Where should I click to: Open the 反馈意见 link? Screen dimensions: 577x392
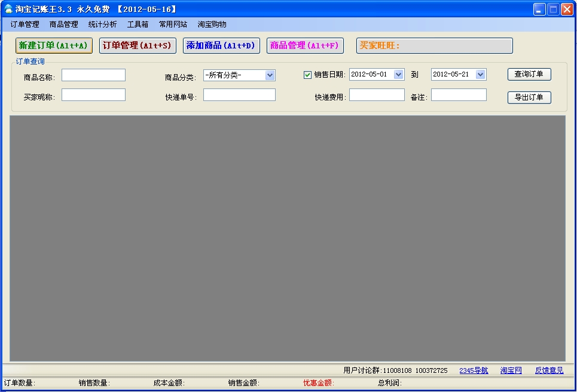coord(549,370)
